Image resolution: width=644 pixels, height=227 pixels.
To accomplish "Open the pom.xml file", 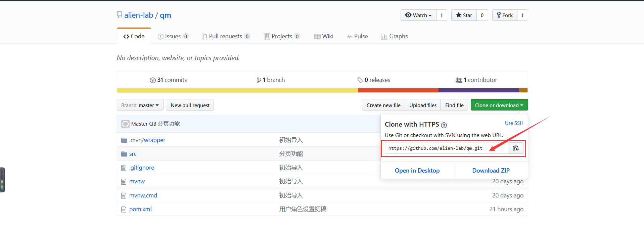I will (140, 209).
